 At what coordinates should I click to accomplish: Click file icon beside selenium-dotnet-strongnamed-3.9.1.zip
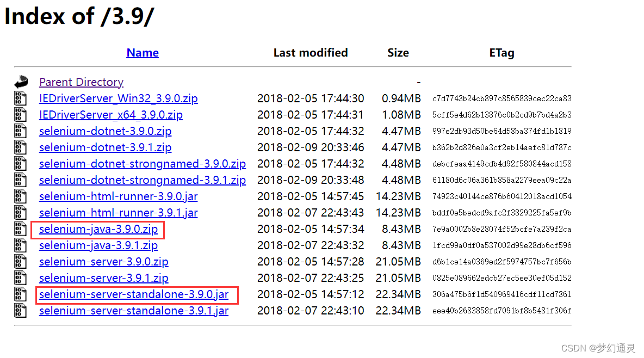[x=20, y=180]
